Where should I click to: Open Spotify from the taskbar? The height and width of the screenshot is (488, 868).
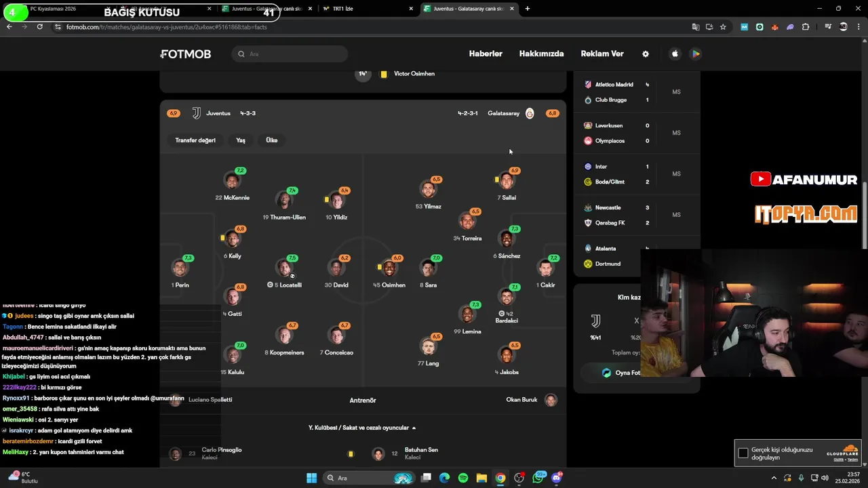tap(463, 478)
